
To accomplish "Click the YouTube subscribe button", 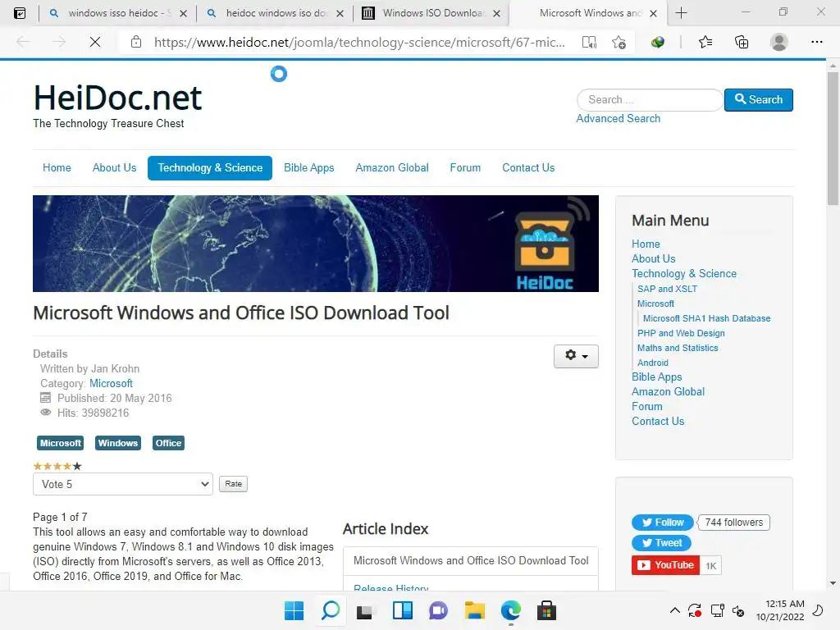I will [x=665, y=565].
